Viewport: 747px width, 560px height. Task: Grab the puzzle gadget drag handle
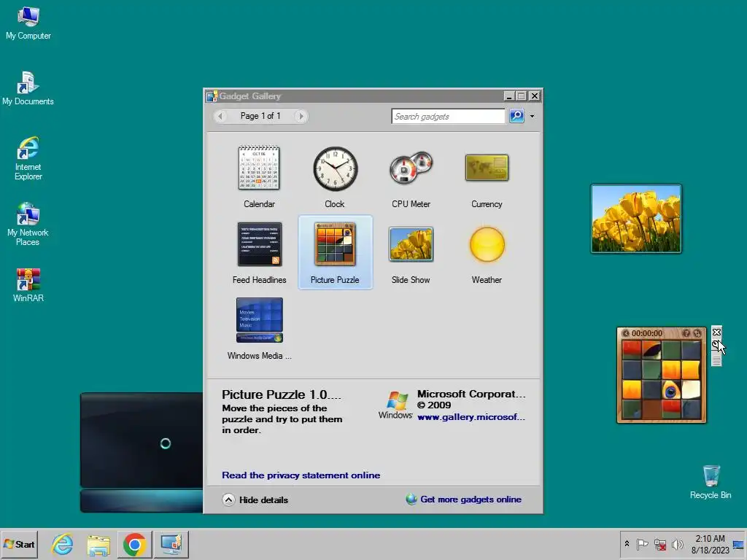point(716,359)
